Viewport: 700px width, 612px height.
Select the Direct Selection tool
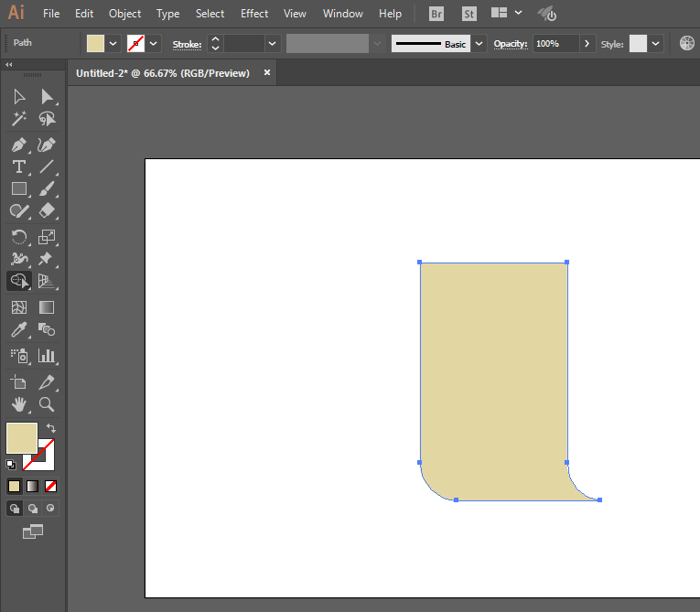pos(47,97)
